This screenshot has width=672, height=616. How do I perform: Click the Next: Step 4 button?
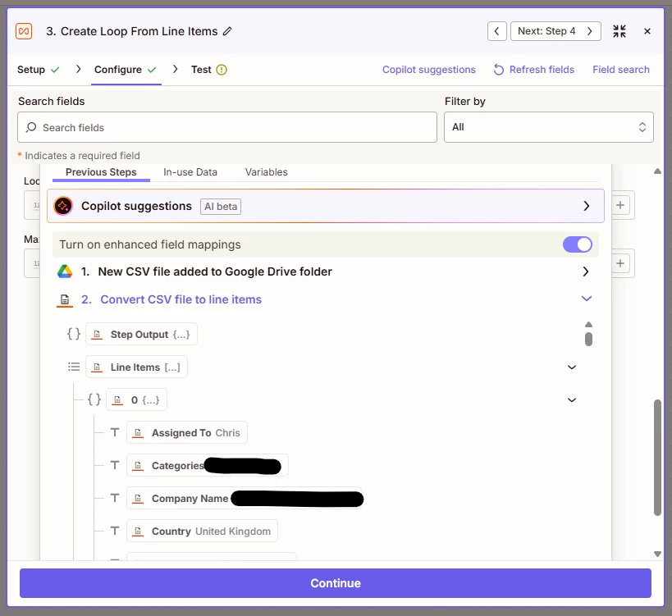(555, 31)
